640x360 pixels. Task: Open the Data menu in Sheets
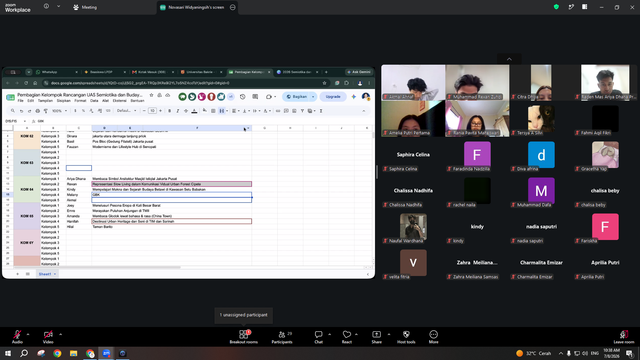94,101
